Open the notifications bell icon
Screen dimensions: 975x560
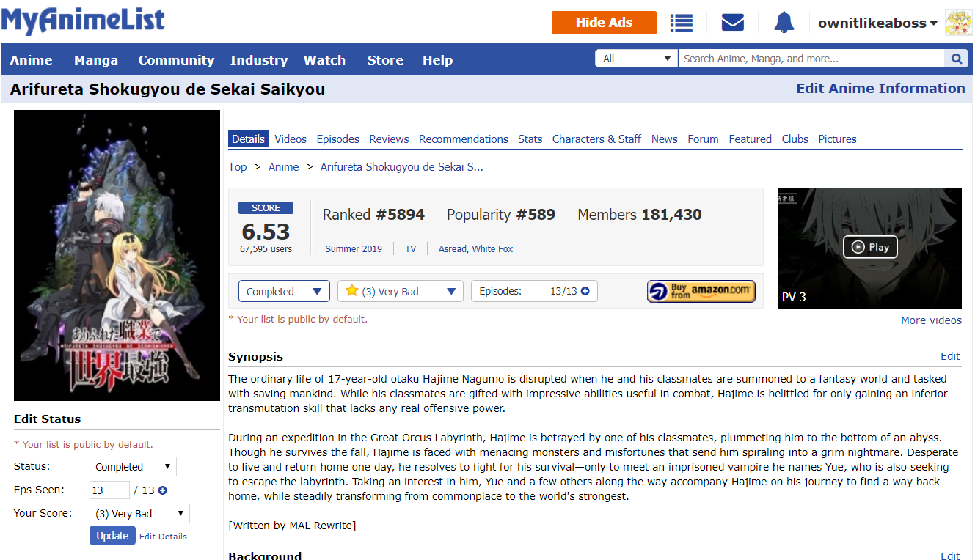[784, 23]
